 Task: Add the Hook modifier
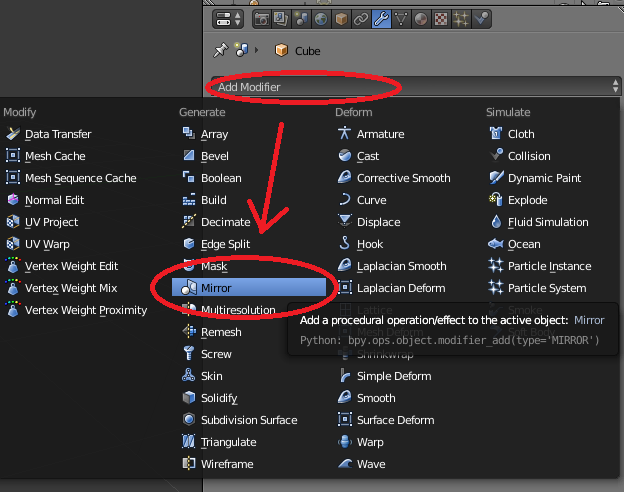pyautogui.click(x=361, y=244)
